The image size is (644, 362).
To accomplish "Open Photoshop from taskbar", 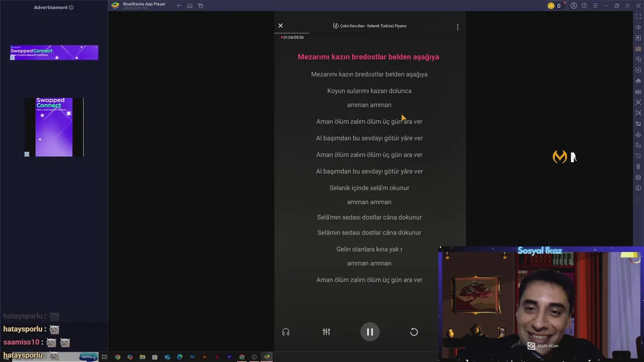I will [x=192, y=357].
